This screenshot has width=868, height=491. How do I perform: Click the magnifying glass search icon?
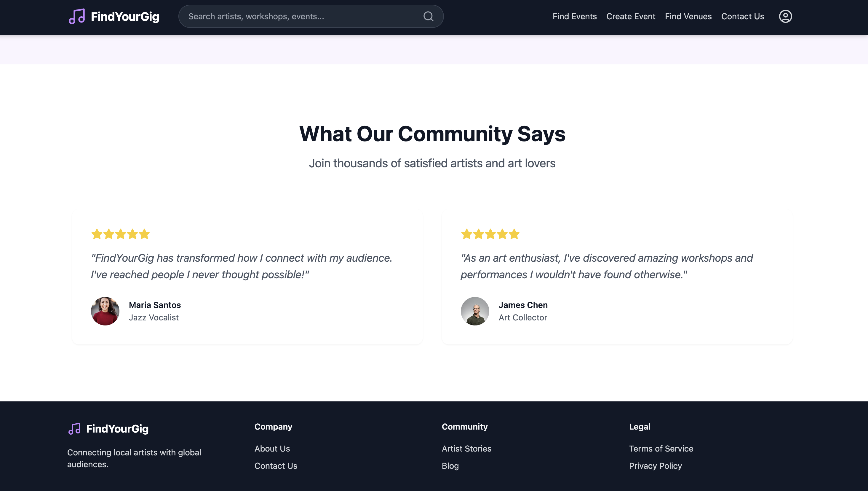pos(428,16)
